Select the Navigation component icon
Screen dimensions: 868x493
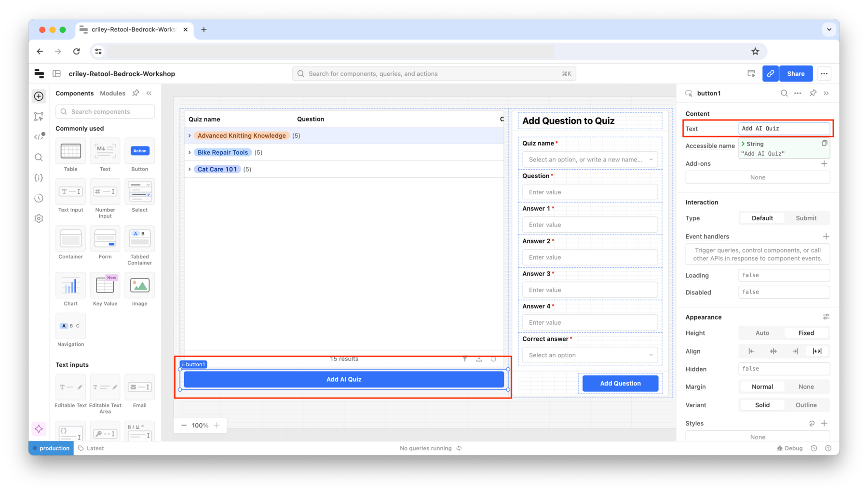point(71,326)
